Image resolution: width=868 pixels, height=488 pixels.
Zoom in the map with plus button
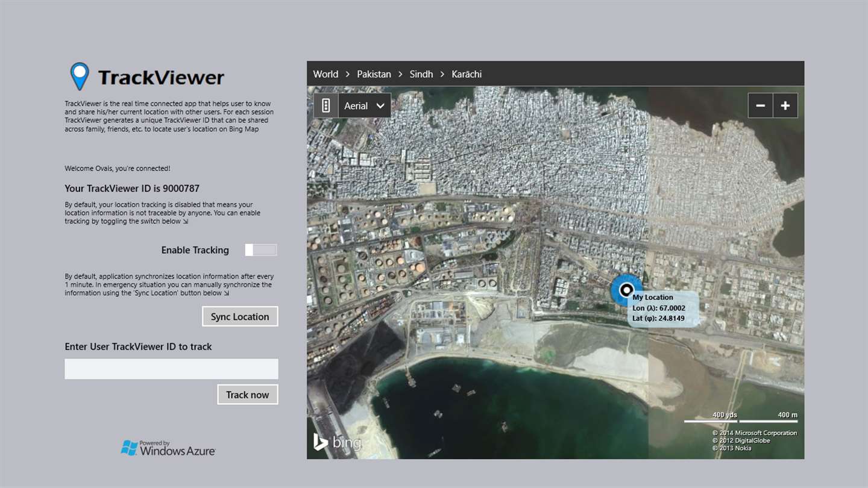pyautogui.click(x=785, y=105)
